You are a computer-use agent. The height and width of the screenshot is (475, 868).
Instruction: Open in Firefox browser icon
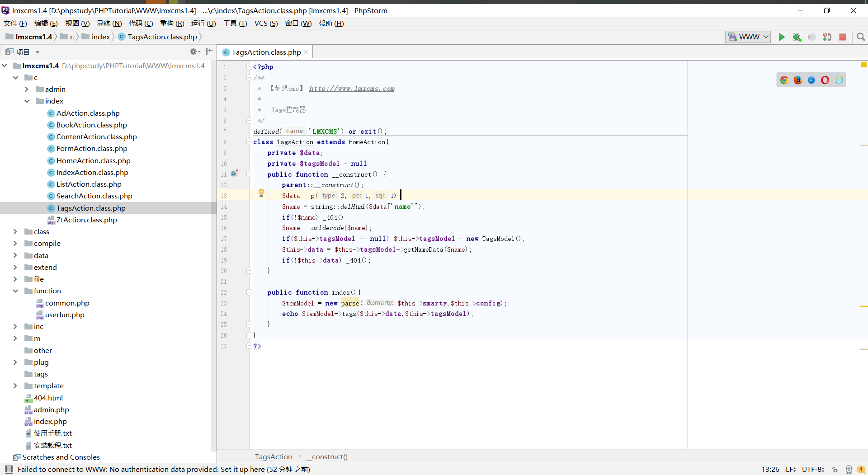798,80
